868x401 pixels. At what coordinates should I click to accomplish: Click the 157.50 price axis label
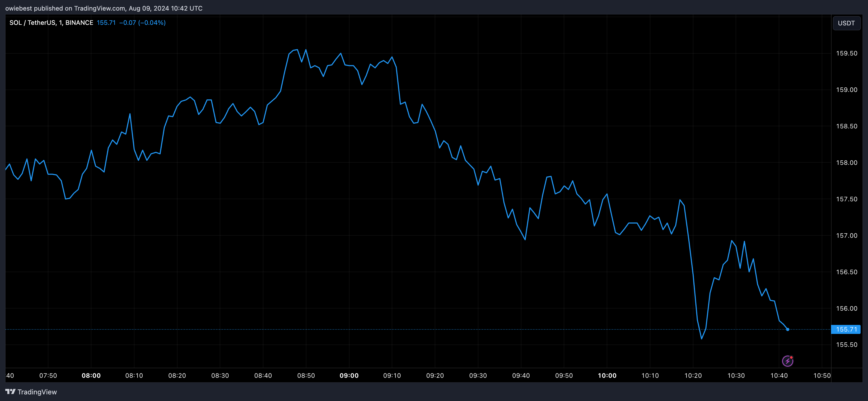click(x=846, y=199)
